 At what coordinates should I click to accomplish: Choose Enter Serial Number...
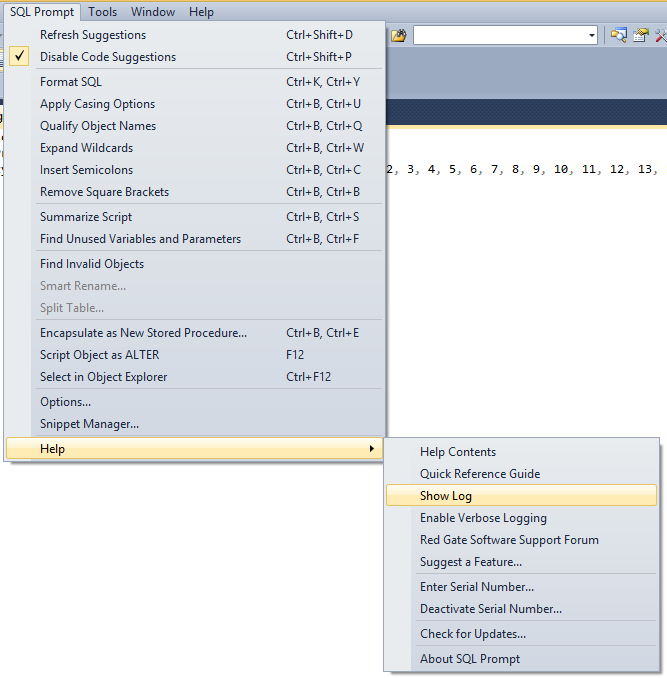[477, 587]
